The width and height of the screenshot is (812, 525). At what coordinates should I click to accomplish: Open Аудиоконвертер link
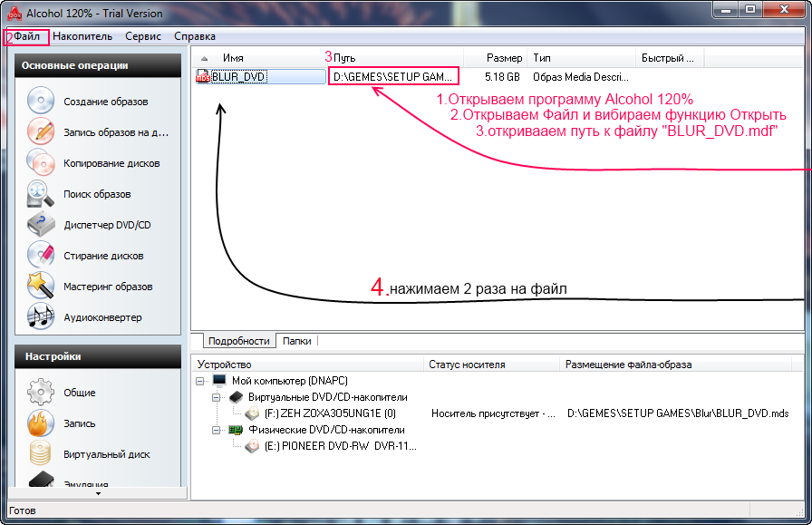tap(102, 317)
